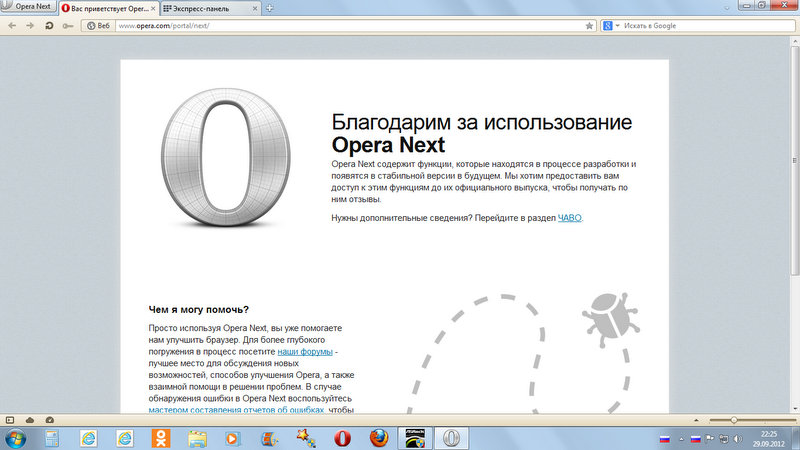The height and width of the screenshot is (450, 800).
Task: Go forward to the next page
Action: (30, 26)
